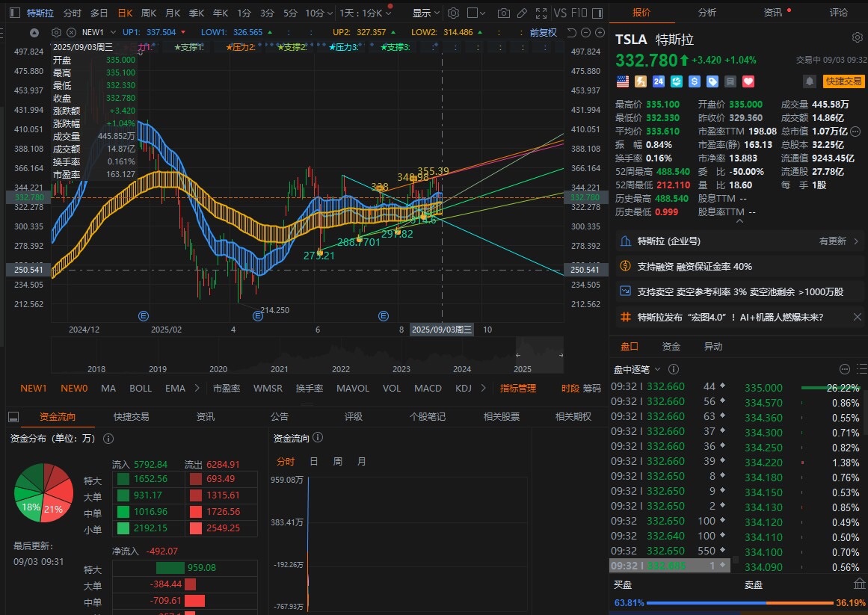
Task: Expand the 10分 interval dropdown
Action: [x=318, y=13]
